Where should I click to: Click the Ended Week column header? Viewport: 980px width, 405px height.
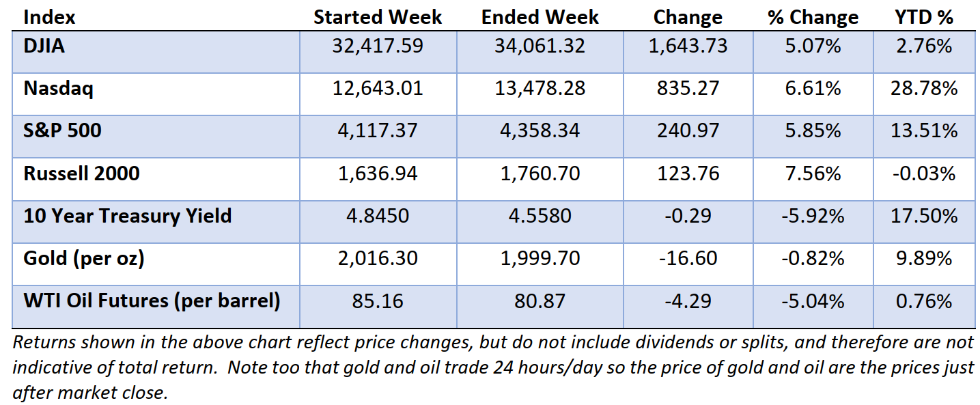point(540,17)
